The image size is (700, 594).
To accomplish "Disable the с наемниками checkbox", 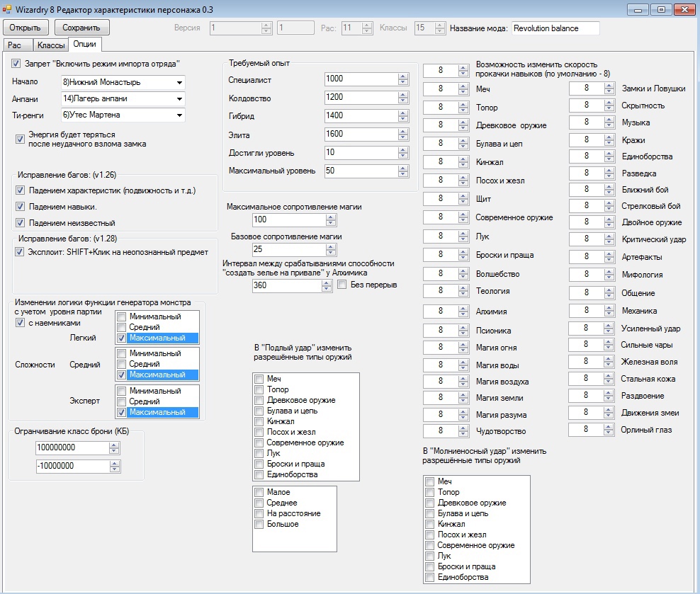I will (x=20, y=323).
